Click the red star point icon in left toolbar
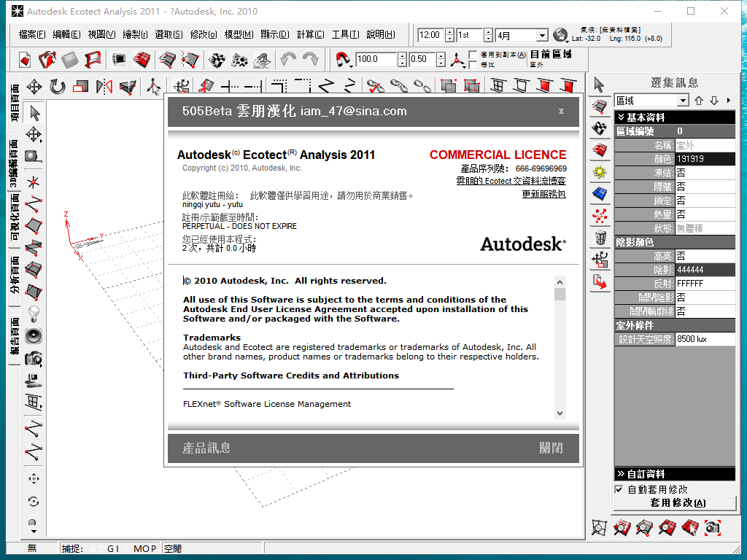Image resolution: width=747 pixels, height=560 pixels. click(x=34, y=182)
